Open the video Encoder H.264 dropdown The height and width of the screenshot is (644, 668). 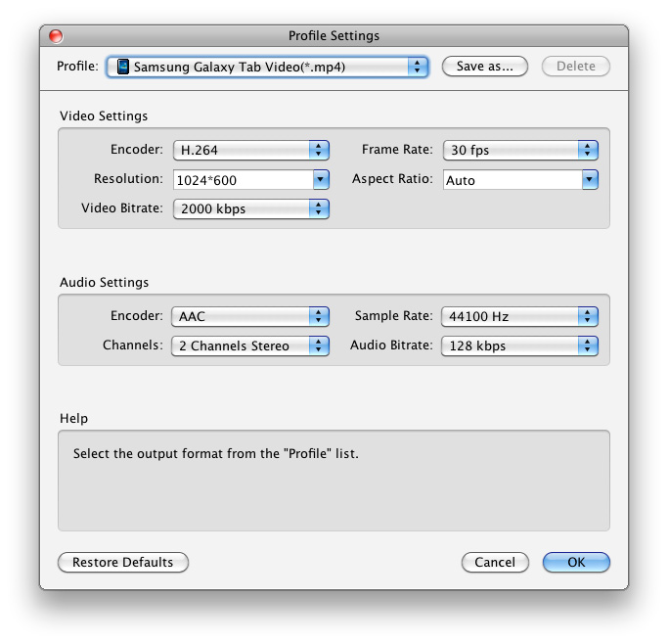click(x=251, y=150)
